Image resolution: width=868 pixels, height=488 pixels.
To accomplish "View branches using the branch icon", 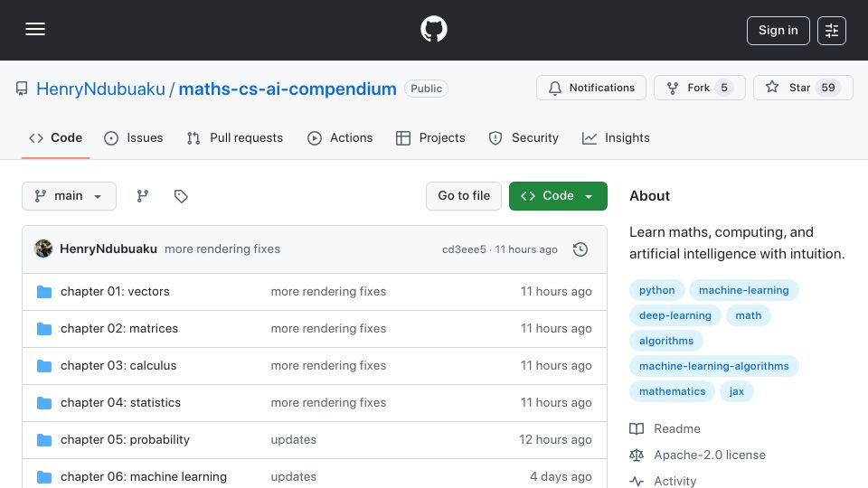I will (x=143, y=196).
